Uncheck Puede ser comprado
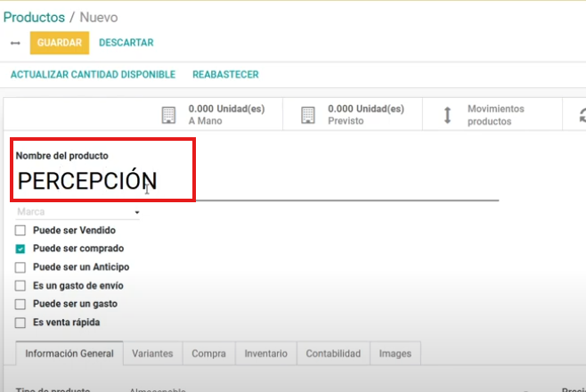 click(20, 249)
